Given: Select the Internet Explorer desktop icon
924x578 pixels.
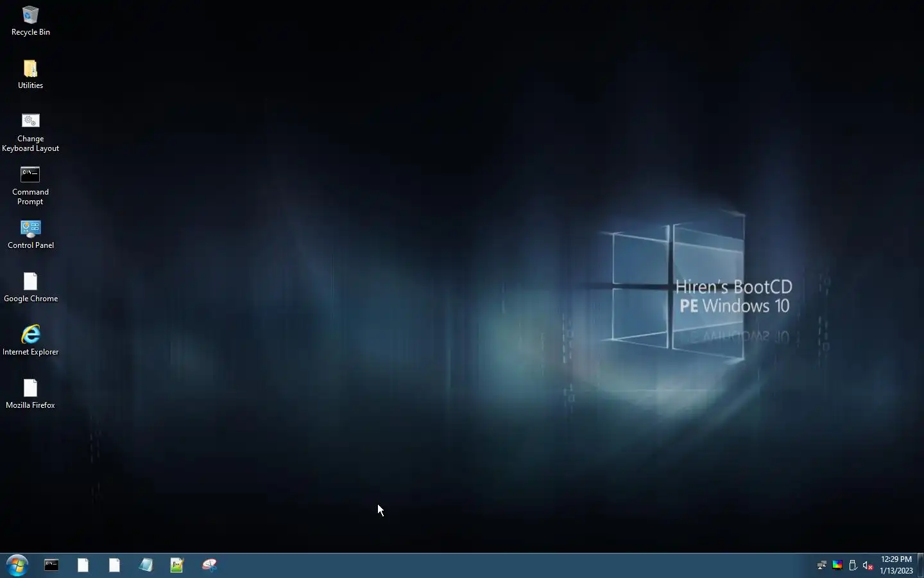Looking at the screenshot, I should coord(30,341).
